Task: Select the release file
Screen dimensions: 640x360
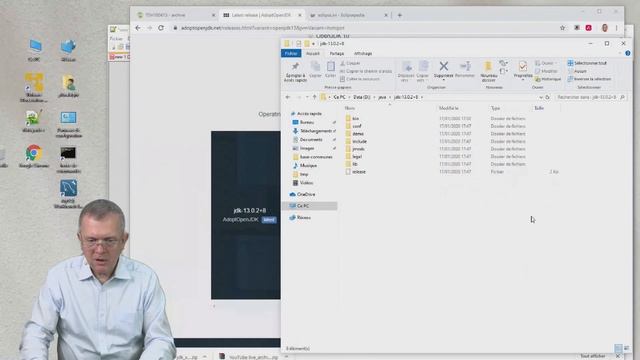Action: pyautogui.click(x=359, y=172)
